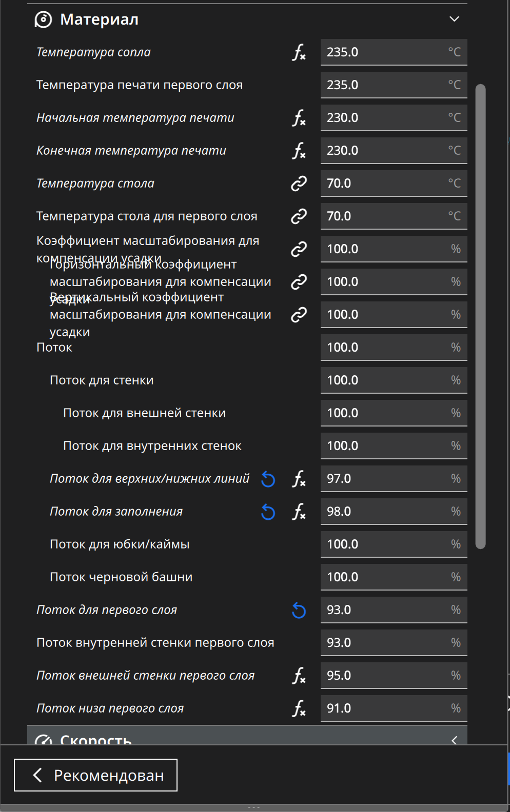Click fx icon for Начальная температура печати
Image resolution: width=510 pixels, height=812 pixels.
tap(299, 118)
